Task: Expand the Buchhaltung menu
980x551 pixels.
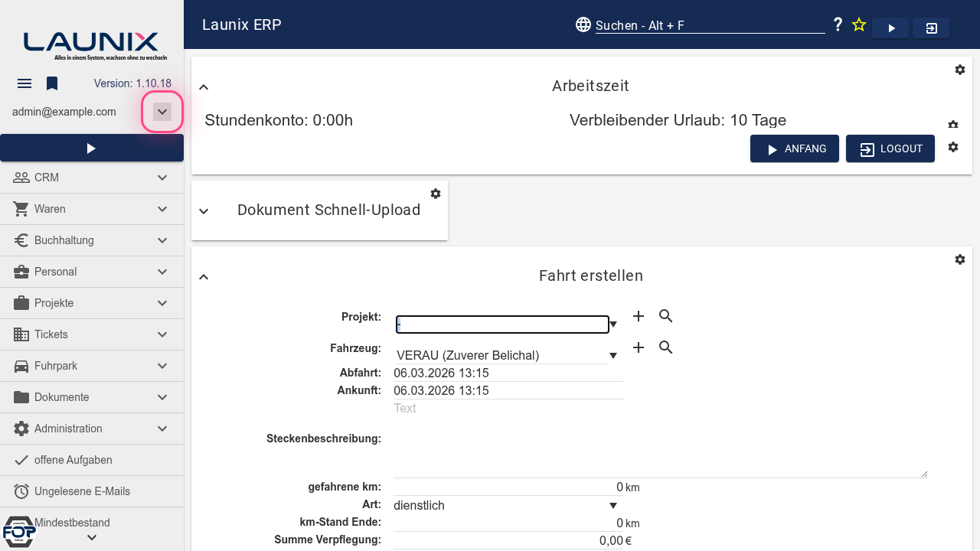Action: (92, 240)
